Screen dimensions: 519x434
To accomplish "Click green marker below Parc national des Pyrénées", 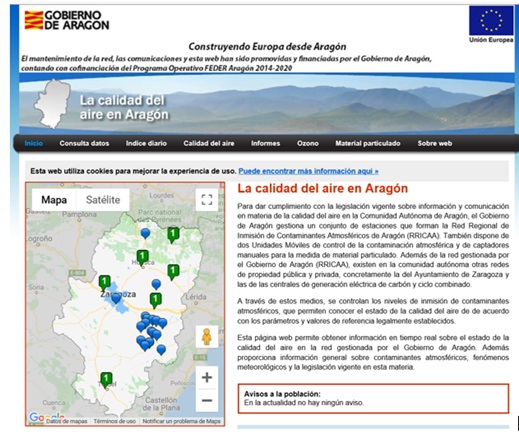I will 173,235.
